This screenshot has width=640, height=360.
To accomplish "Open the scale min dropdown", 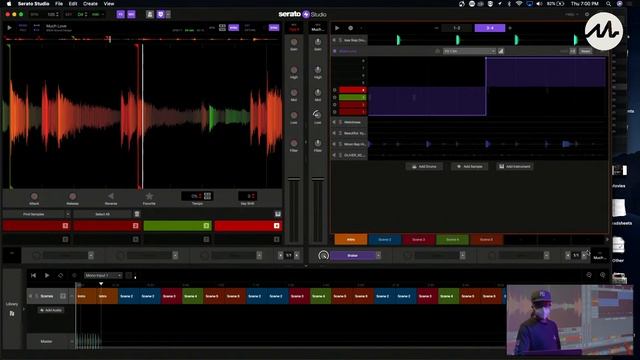I will 97,14.
